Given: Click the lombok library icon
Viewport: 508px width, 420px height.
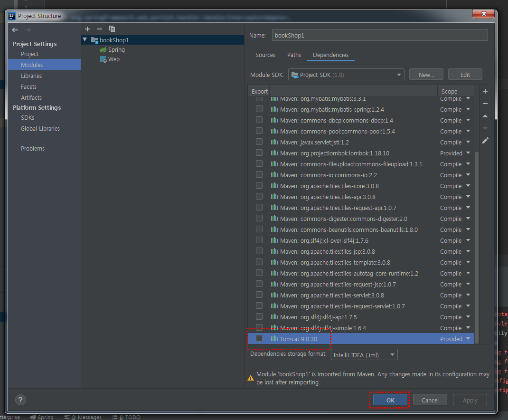Looking at the screenshot, I should pyautogui.click(x=274, y=153).
